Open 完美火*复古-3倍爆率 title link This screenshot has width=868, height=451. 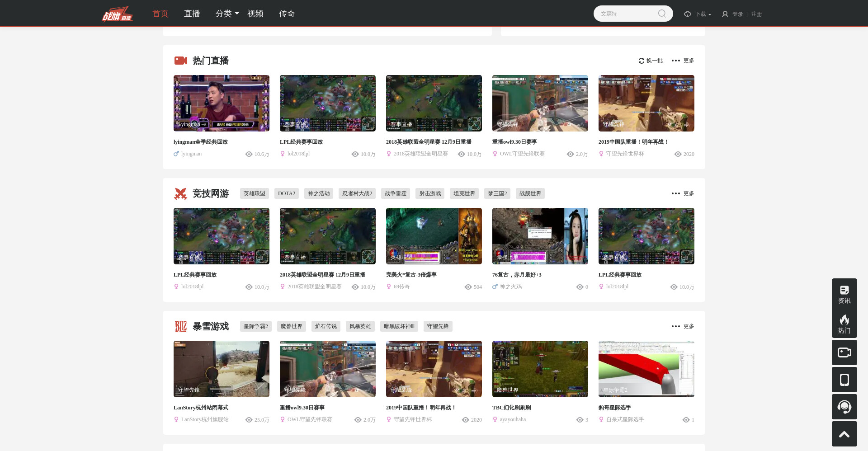tap(411, 275)
